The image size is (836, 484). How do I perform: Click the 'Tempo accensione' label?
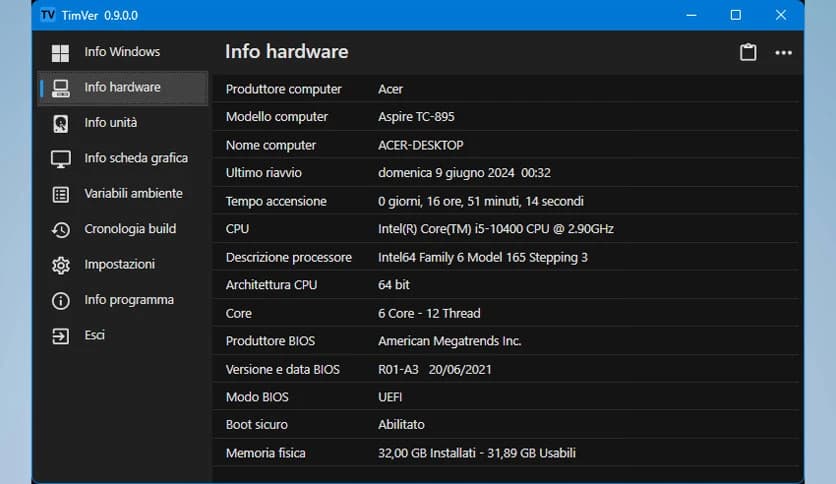pos(276,201)
